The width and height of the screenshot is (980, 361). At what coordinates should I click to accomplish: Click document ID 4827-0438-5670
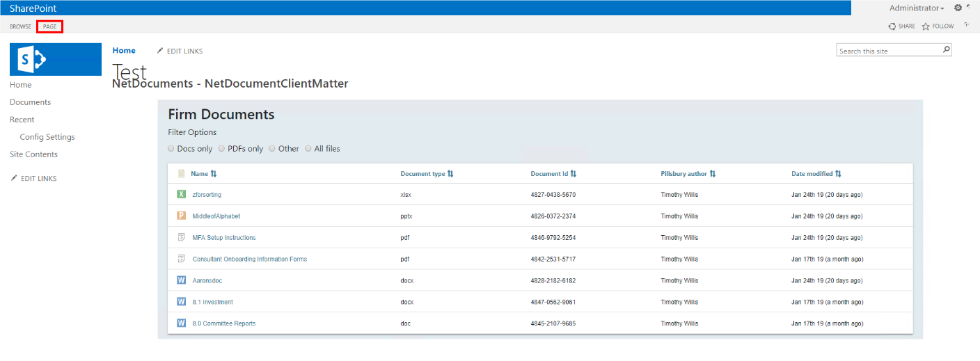tap(553, 195)
